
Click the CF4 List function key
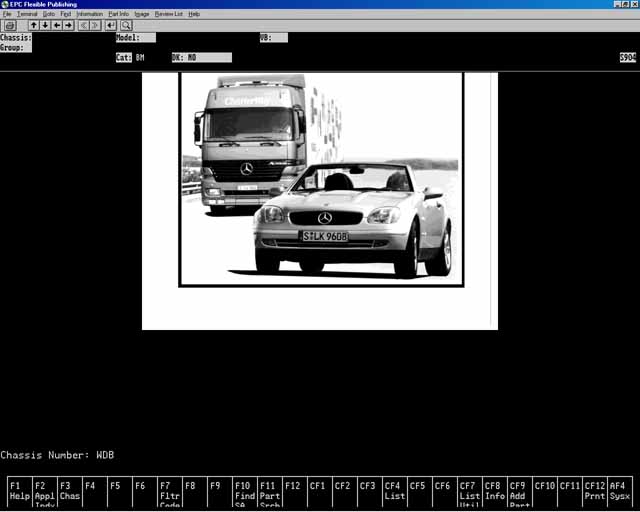click(395, 492)
